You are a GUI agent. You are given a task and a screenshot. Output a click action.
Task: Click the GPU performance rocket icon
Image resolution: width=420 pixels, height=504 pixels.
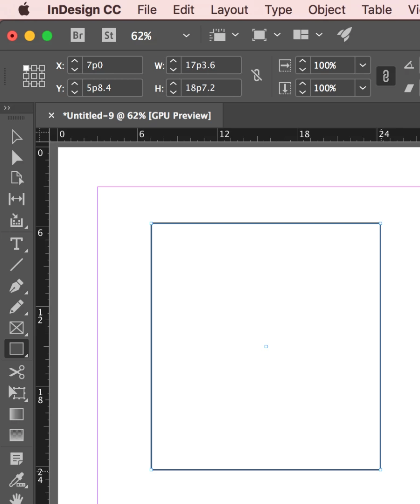point(344,35)
